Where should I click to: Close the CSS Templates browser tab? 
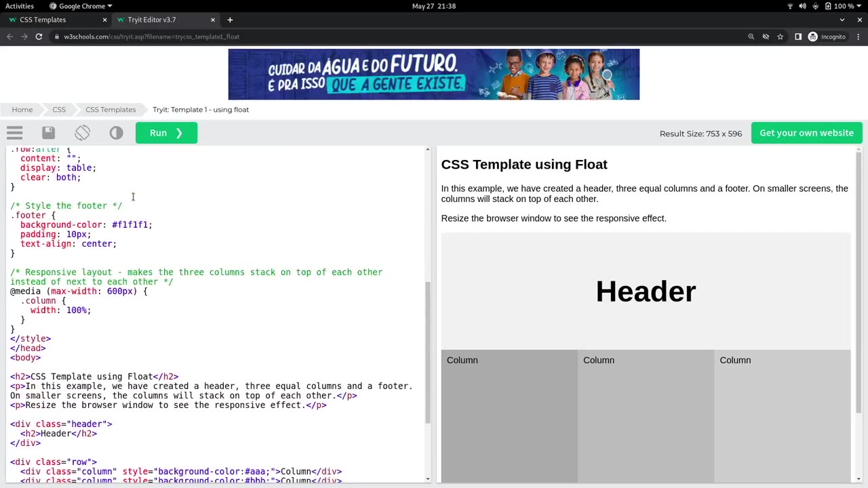pyautogui.click(x=104, y=20)
